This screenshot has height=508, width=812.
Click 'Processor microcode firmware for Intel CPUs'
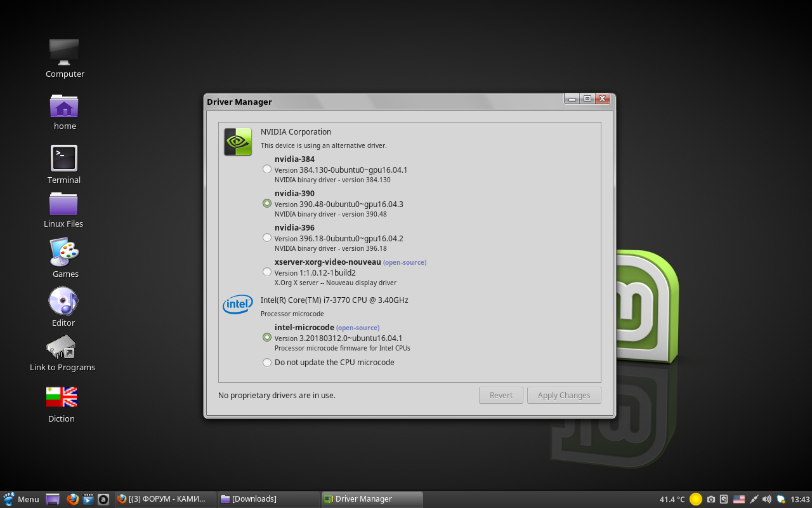343,348
